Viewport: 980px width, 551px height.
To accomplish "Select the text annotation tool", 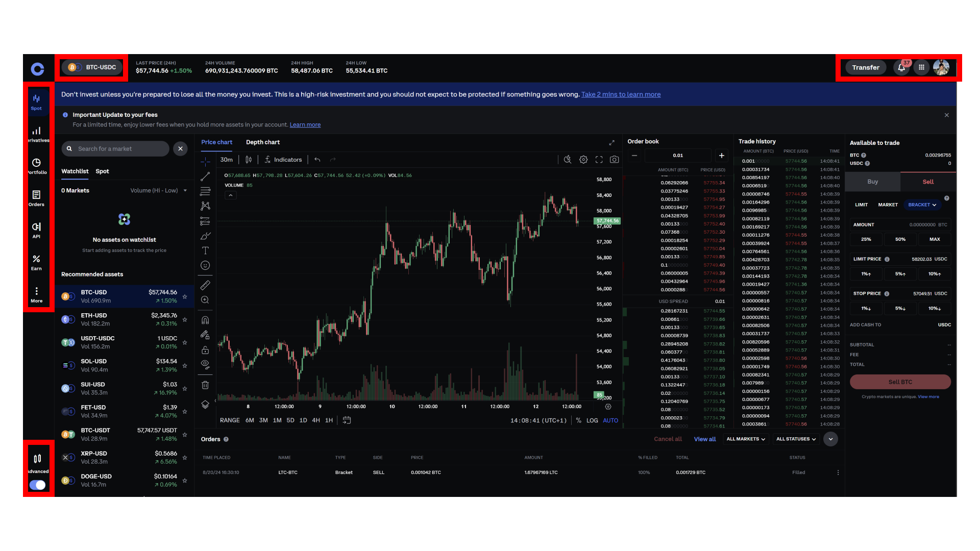I will click(205, 250).
